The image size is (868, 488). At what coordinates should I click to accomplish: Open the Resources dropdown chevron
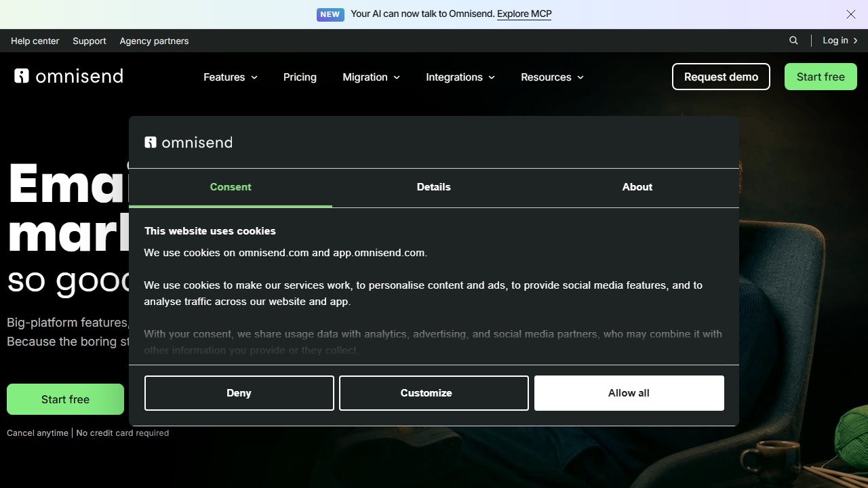point(580,77)
